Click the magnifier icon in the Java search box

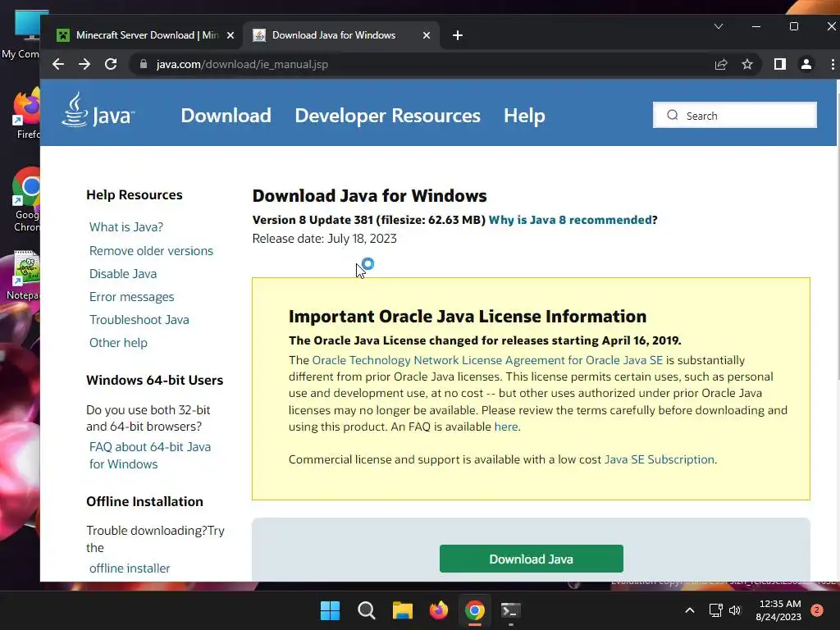[673, 115]
